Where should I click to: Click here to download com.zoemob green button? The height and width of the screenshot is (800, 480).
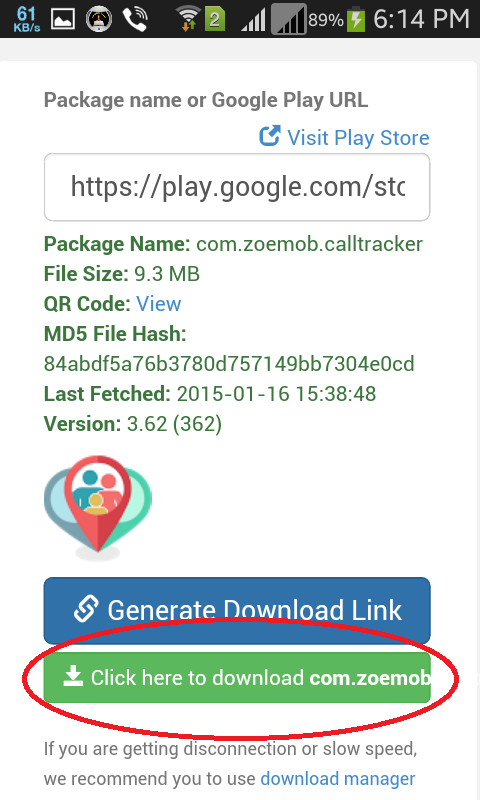[237, 678]
